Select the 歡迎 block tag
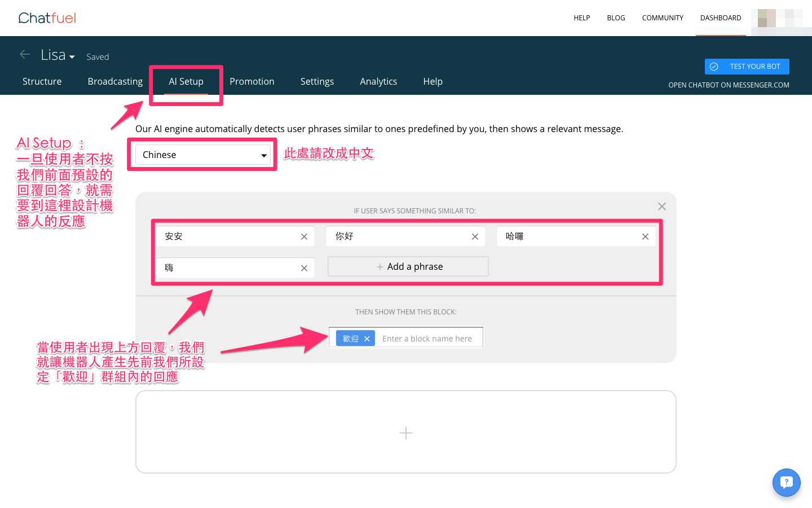Viewport: 812px width, 508px height. pos(351,339)
